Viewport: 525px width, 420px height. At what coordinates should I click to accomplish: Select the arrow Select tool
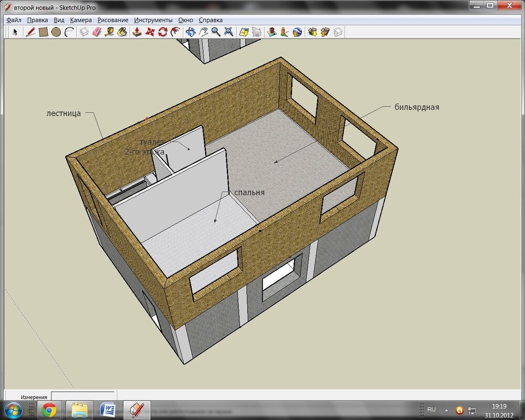pos(15,32)
